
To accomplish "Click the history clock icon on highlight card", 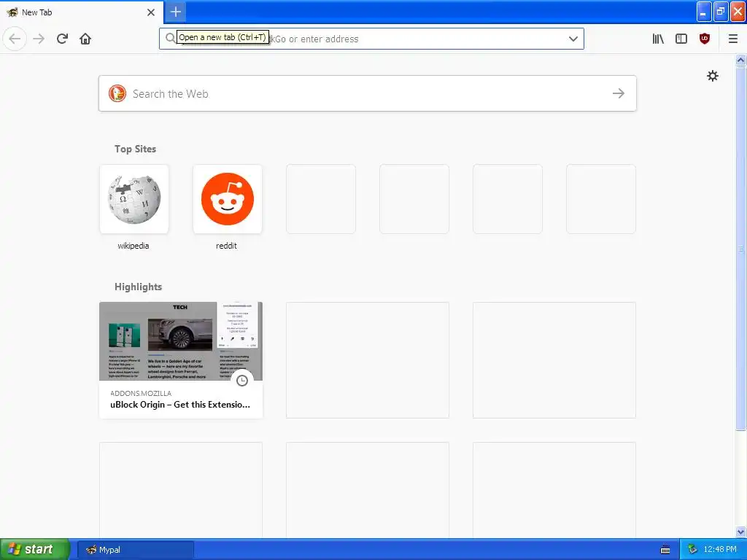I will coord(242,381).
